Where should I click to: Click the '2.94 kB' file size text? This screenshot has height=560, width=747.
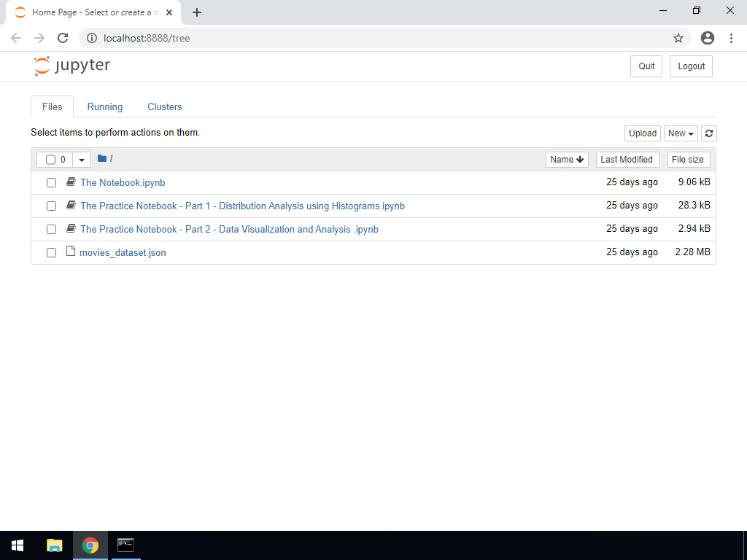694,228
